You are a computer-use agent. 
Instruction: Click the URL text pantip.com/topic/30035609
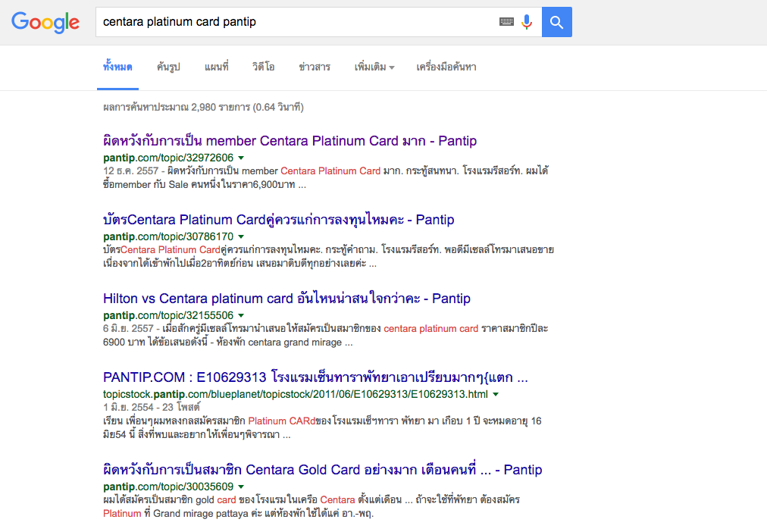(x=168, y=487)
